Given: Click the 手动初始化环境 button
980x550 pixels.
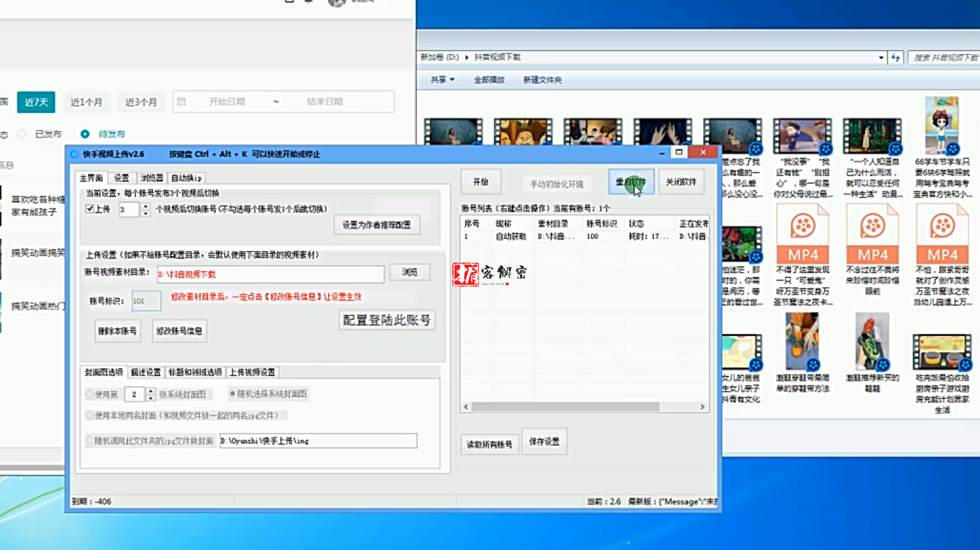Looking at the screenshot, I should point(557,184).
